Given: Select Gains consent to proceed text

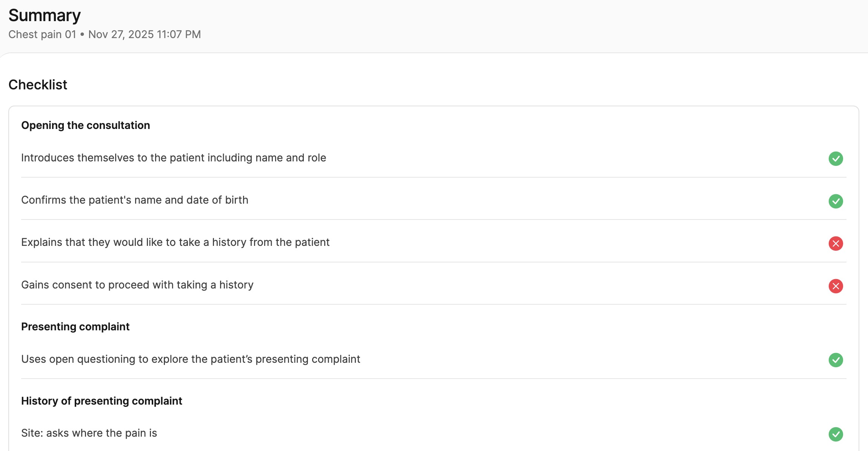Looking at the screenshot, I should 137,285.
